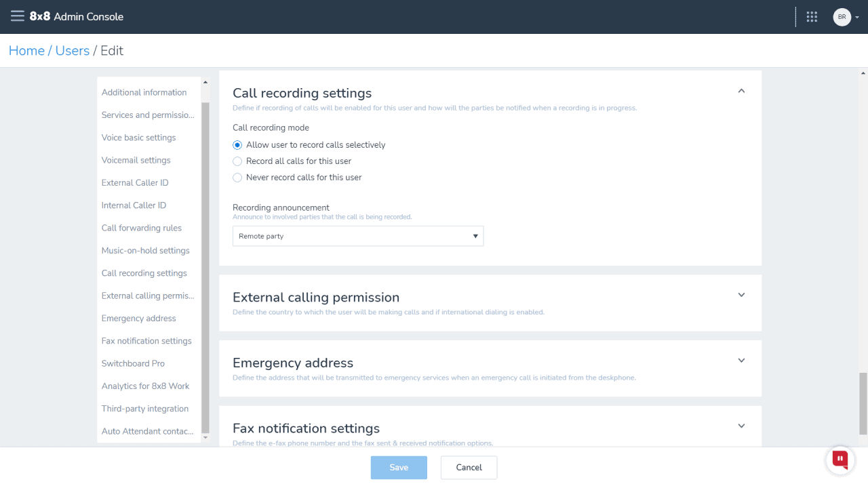Open the apps grid launcher
The image size is (868, 488).
coord(812,16)
